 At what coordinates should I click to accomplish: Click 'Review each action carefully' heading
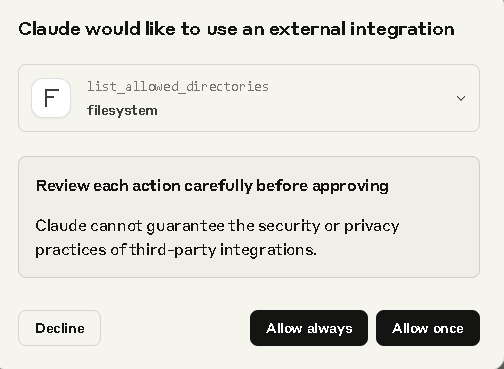click(212, 186)
